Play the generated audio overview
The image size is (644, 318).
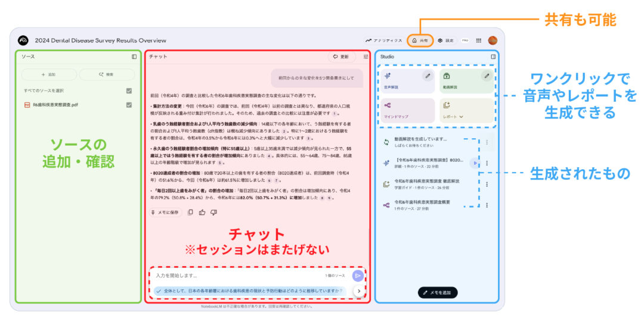pyautogui.click(x=475, y=163)
